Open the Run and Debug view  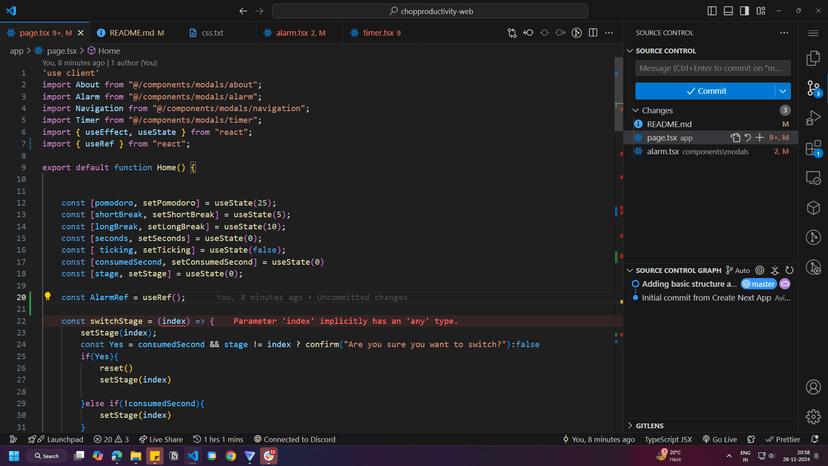(813, 119)
